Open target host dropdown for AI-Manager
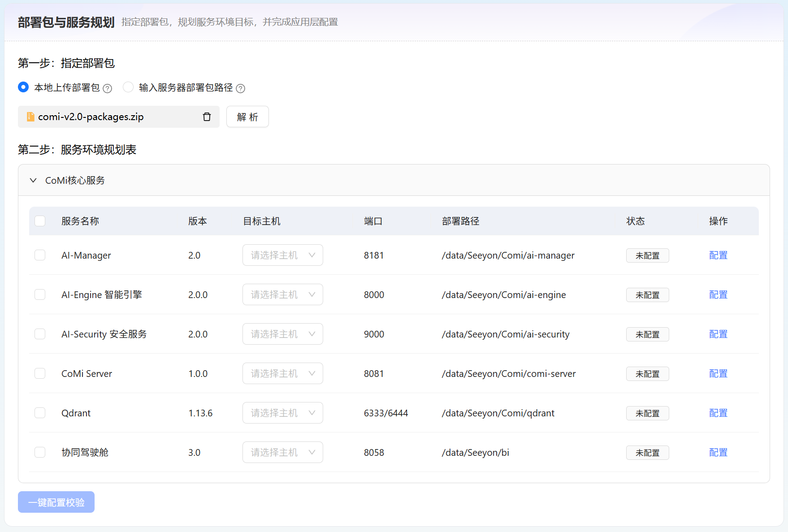The width and height of the screenshot is (788, 532). (x=282, y=255)
